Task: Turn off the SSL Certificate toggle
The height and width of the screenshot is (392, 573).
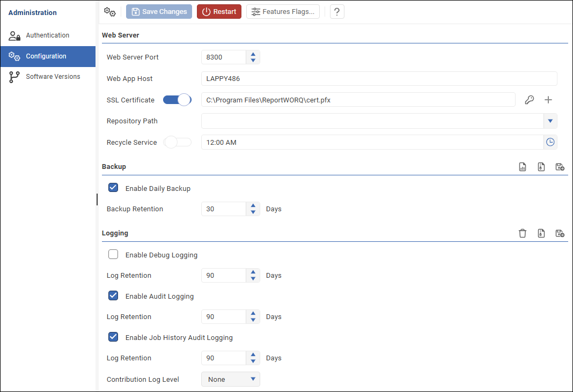Action: pos(177,100)
